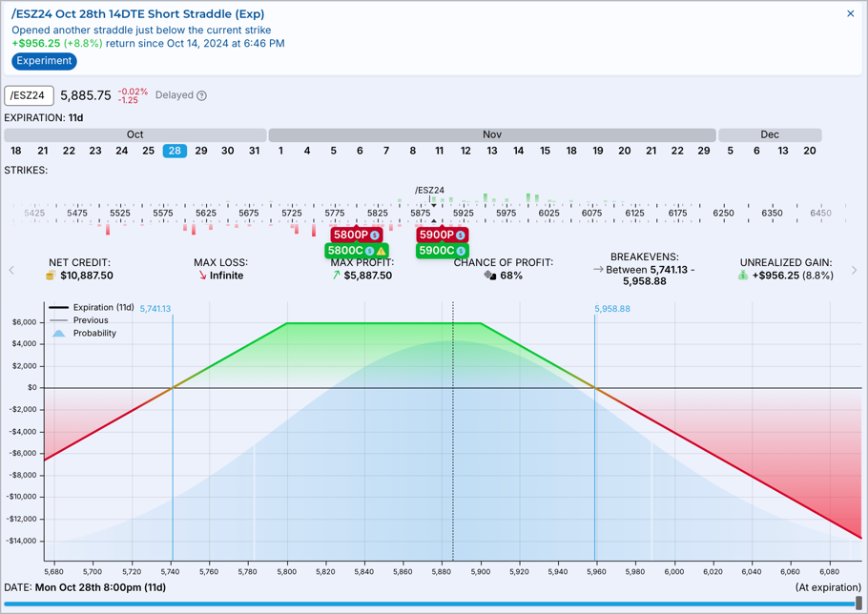Toggle the Expiration (11d) legend line
This screenshot has width=868, height=614.
[x=92, y=308]
